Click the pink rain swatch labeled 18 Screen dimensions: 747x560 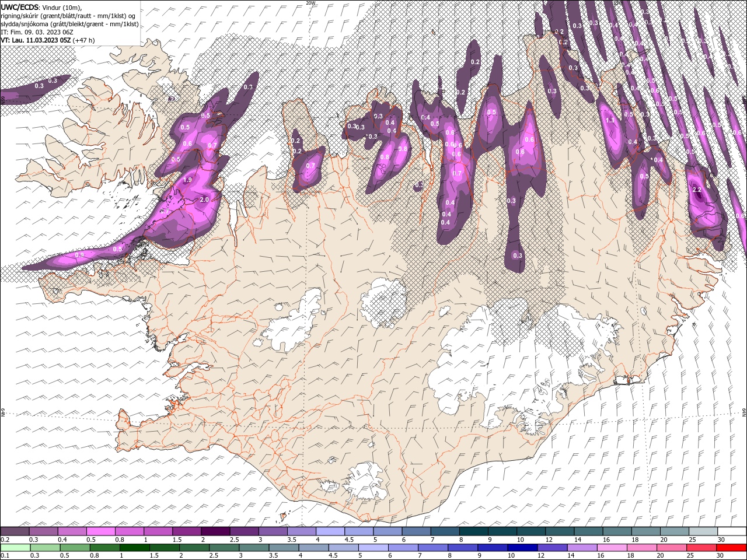(x=642, y=548)
